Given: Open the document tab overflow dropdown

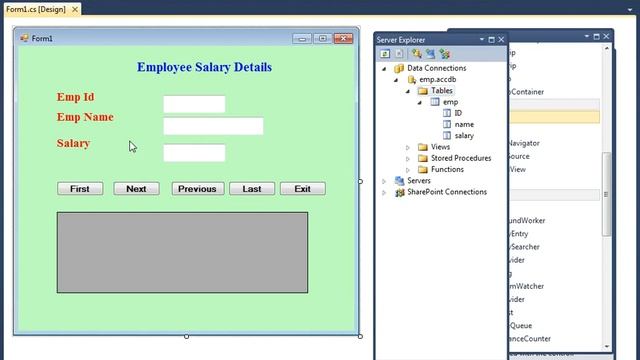Looking at the screenshot, I should 630,9.
